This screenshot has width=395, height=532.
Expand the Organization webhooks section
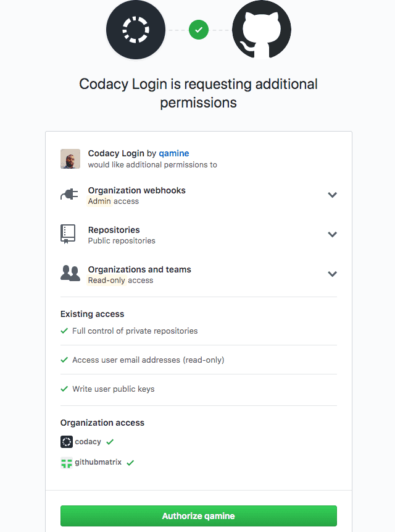(x=332, y=195)
